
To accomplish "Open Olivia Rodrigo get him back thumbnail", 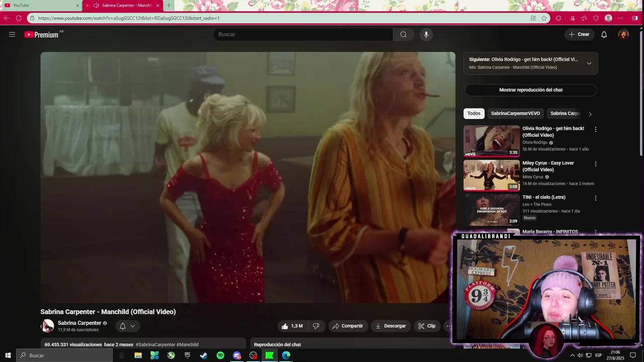I will [x=492, y=141].
